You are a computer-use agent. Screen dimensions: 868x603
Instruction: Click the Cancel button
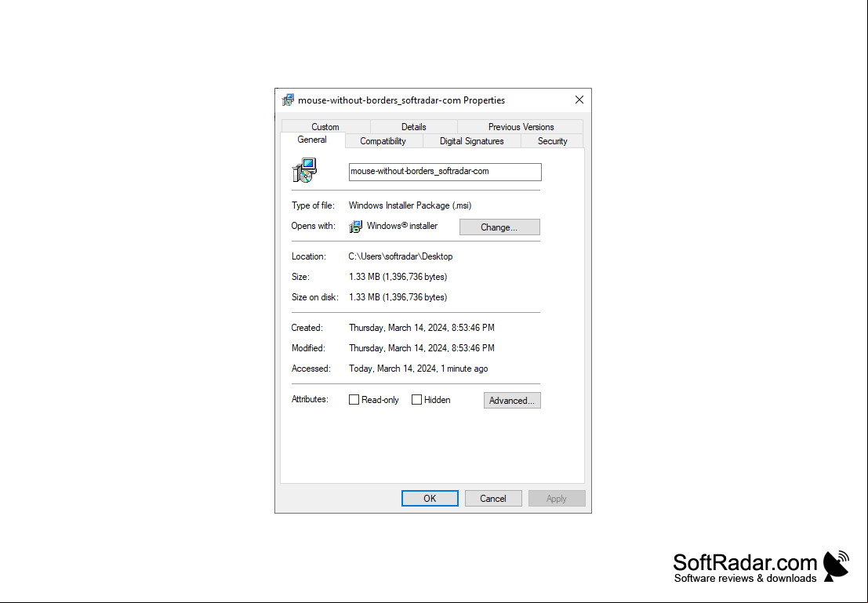point(493,499)
